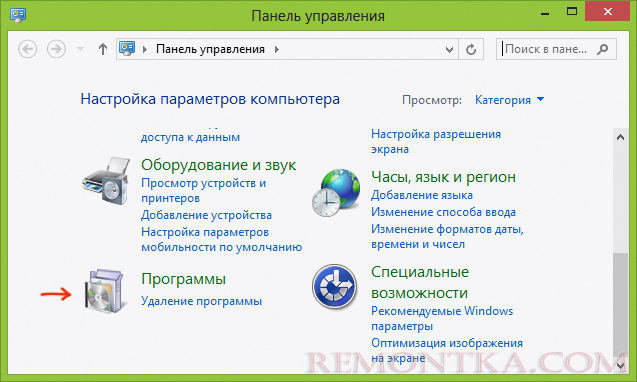Maximize the Панель управления window
The width and height of the screenshot is (637, 382).
(x=572, y=11)
